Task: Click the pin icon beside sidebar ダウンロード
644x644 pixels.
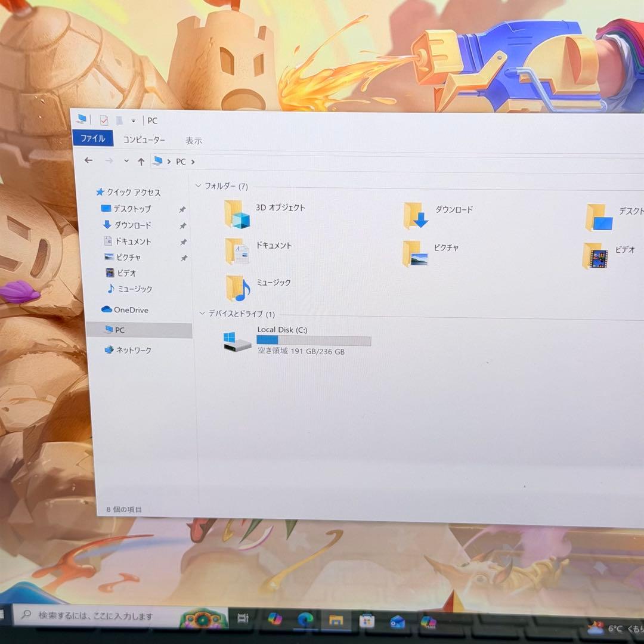Action: 183,226
